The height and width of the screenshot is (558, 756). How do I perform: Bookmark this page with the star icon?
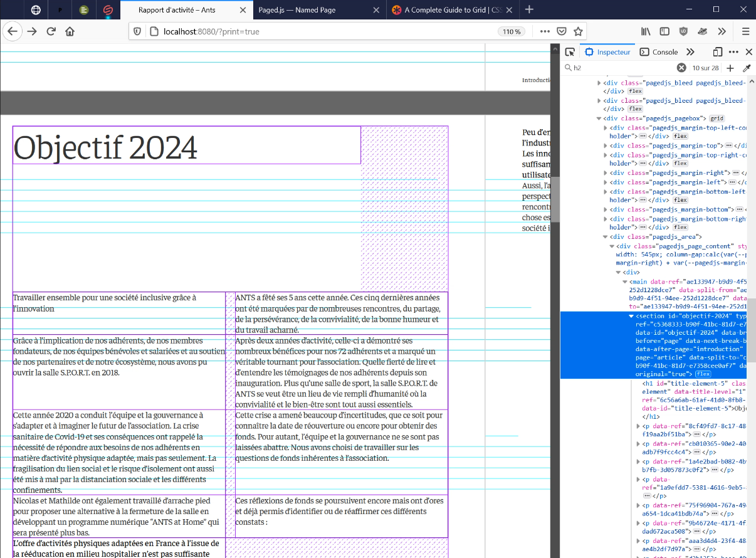pyautogui.click(x=578, y=31)
